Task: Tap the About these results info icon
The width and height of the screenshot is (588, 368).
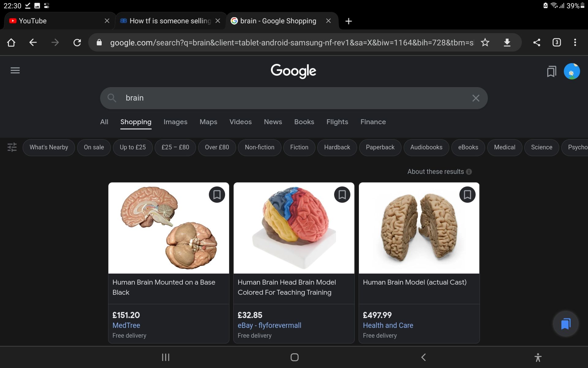Action: (x=469, y=172)
